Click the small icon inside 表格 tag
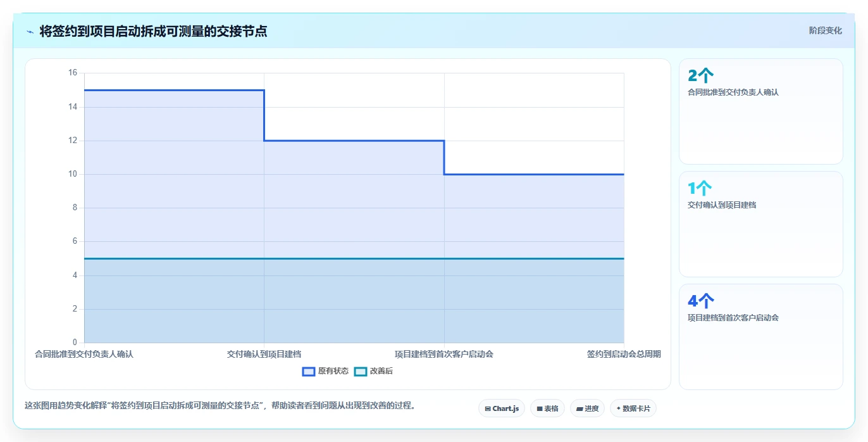This screenshot has height=442, width=868. [x=540, y=409]
